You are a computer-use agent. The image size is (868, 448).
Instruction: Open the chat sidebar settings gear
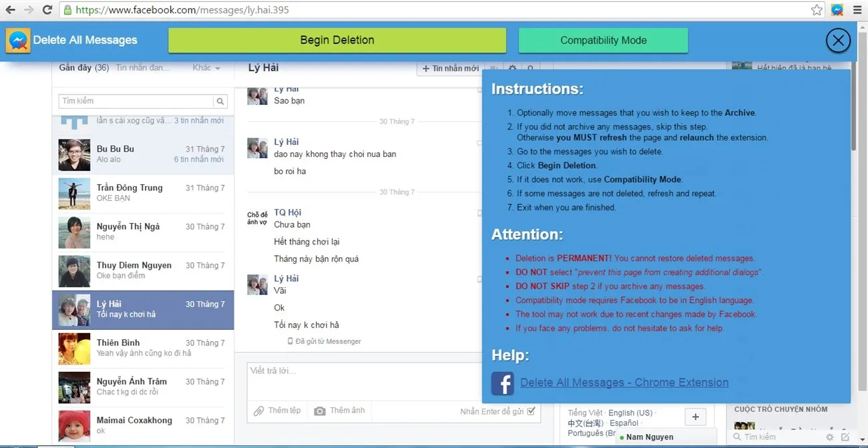[x=830, y=437]
